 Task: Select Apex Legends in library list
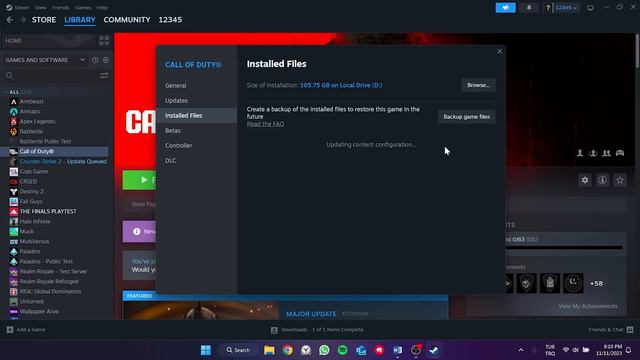tap(37, 121)
